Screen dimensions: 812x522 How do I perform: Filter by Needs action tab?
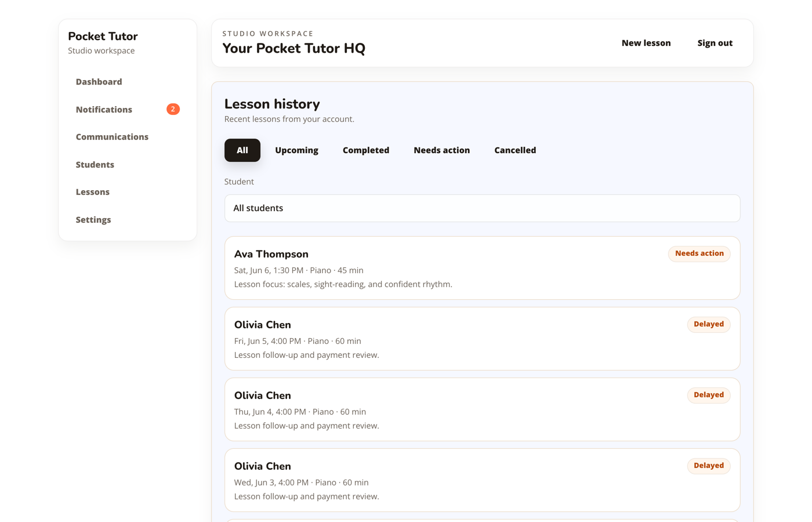442,150
